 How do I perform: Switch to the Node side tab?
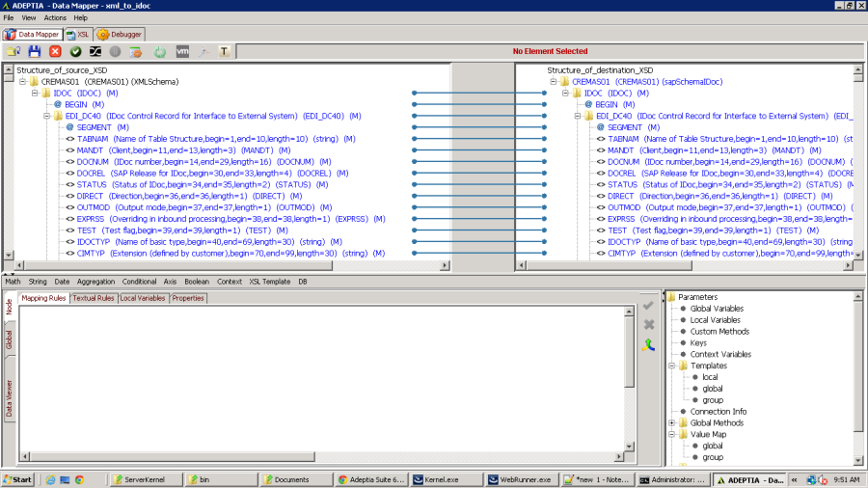9,307
